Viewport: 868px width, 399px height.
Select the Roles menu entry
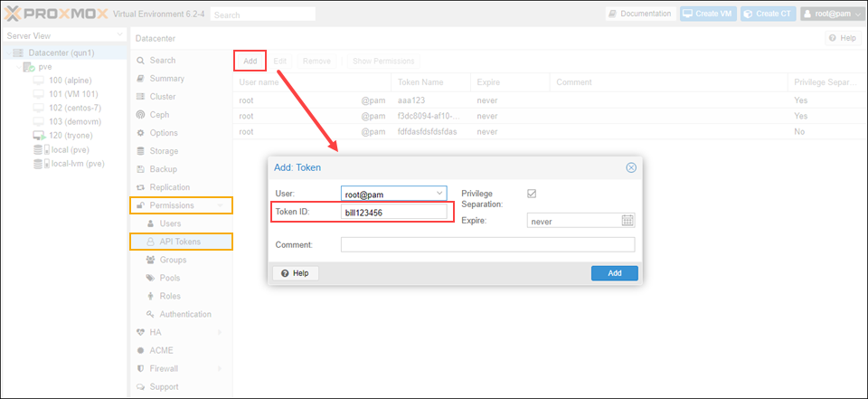pos(170,296)
